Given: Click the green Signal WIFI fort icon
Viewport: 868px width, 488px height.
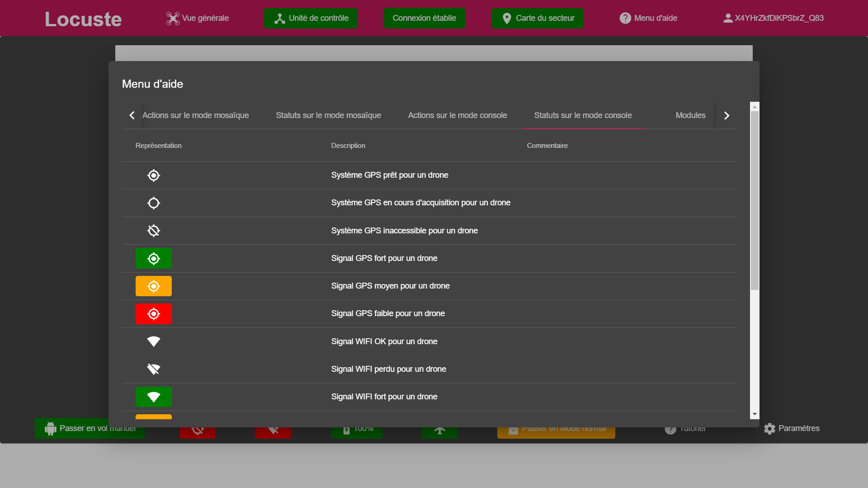Looking at the screenshot, I should pyautogui.click(x=154, y=397).
